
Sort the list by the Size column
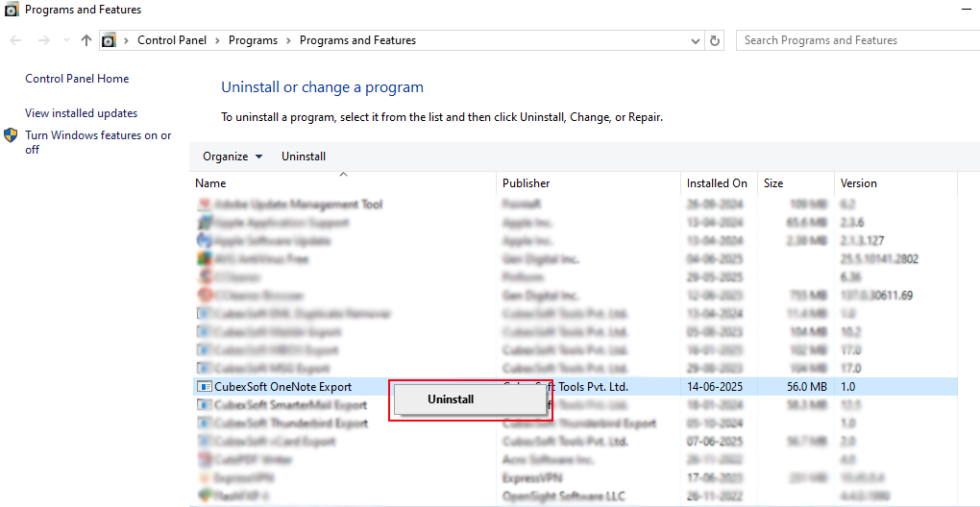click(796, 183)
